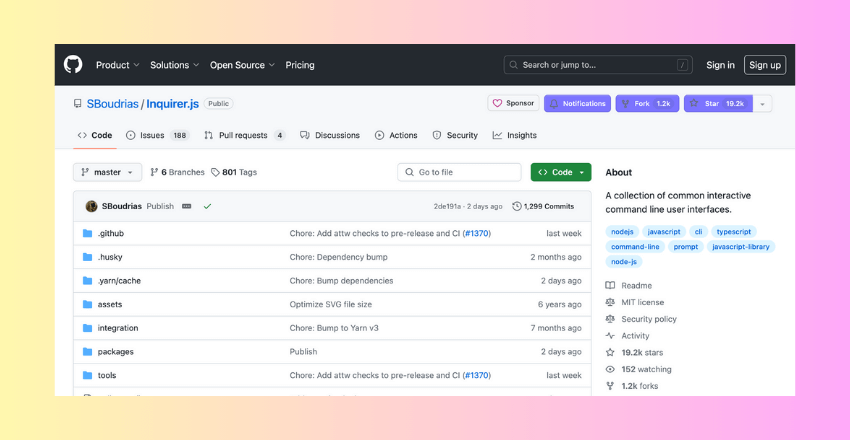This screenshot has width=850, height=440.
Task: Switch to the Pull requests tab
Action: pyautogui.click(x=244, y=135)
